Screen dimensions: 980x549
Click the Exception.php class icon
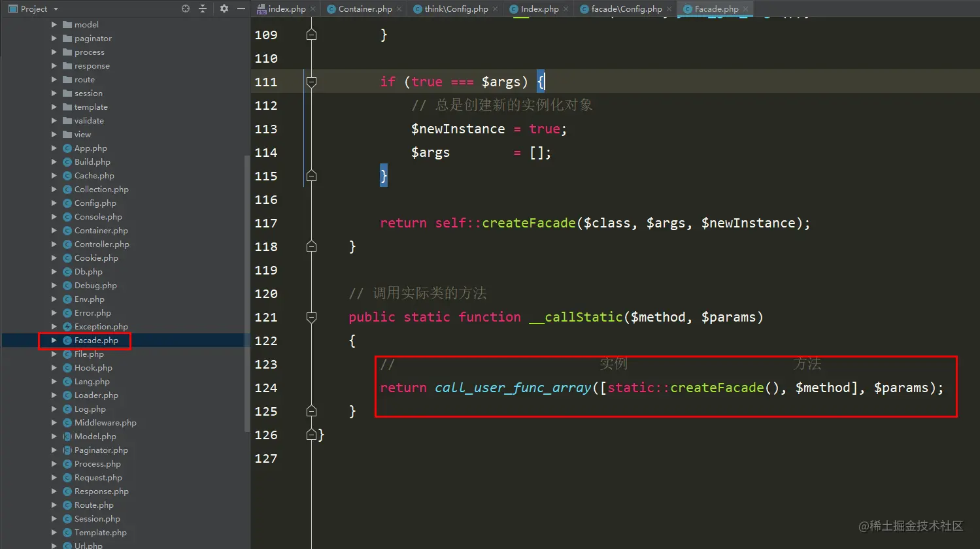coord(67,327)
